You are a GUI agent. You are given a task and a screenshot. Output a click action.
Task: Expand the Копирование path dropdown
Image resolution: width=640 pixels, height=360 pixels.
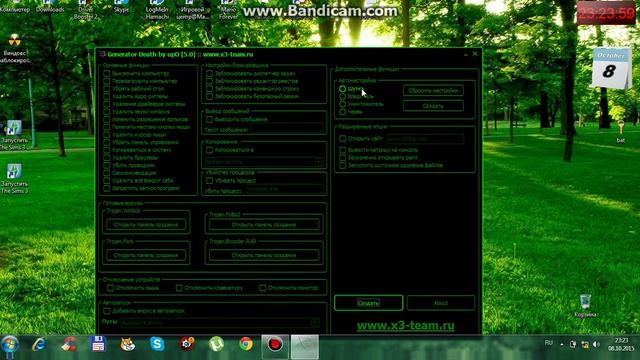point(319,162)
